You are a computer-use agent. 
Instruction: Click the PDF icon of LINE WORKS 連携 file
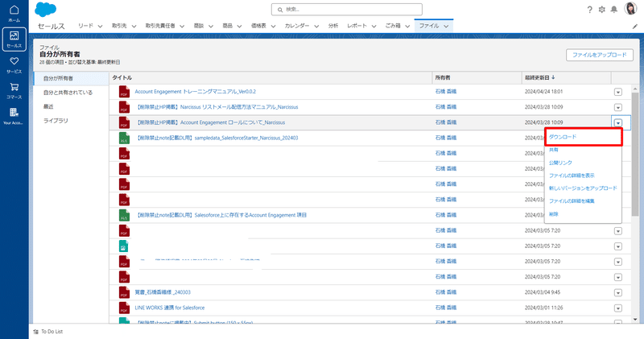[x=124, y=308]
